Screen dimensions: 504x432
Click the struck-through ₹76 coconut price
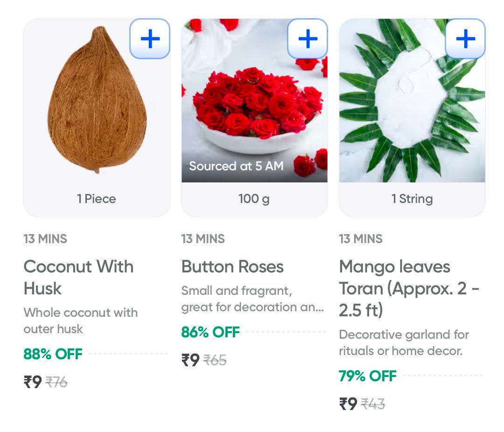coord(56,383)
